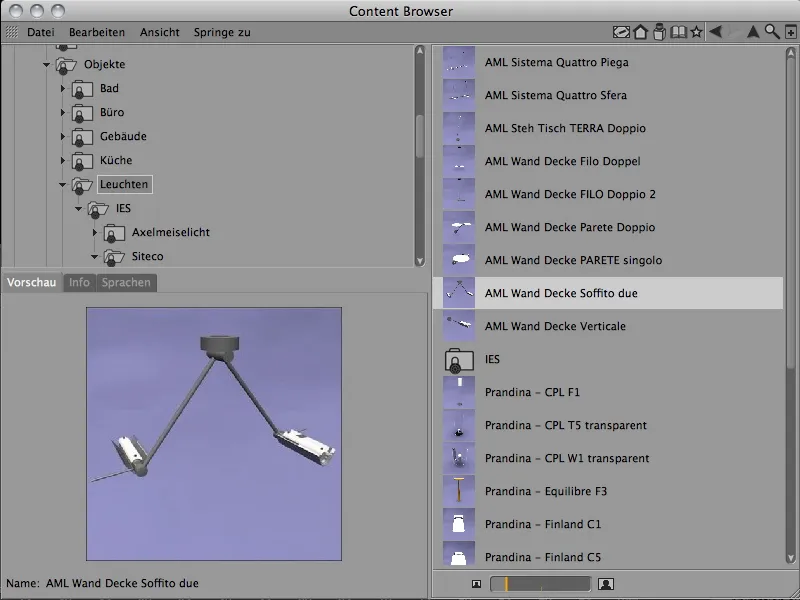Click the preview eye icon in the toolbar
800x600 pixels.
click(x=621, y=32)
